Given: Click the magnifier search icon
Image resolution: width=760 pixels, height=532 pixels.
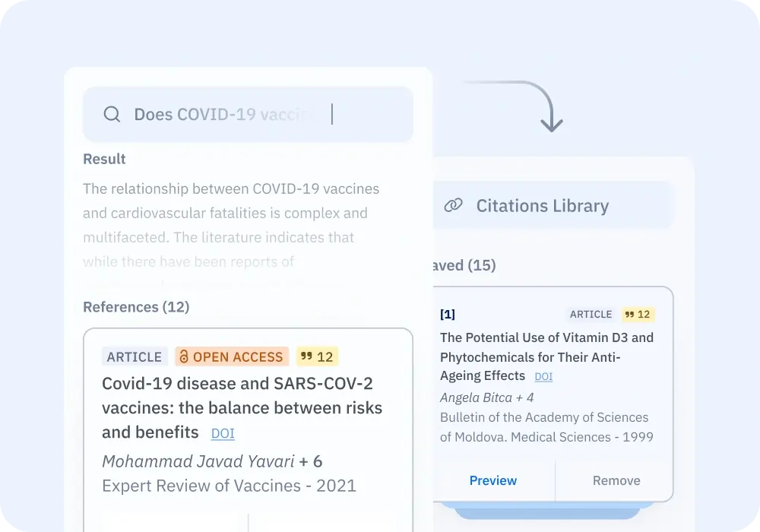Looking at the screenshot, I should [112, 115].
